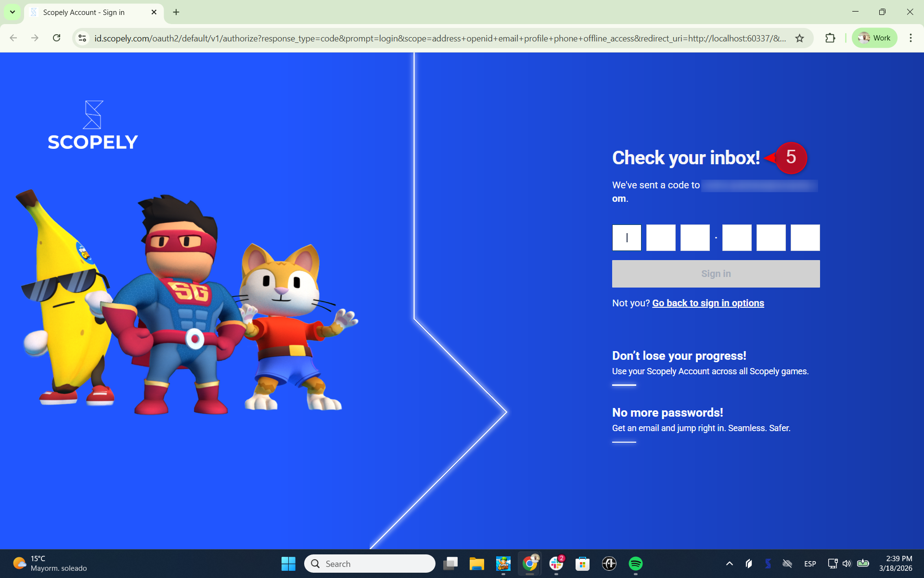Image resolution: width=924 pixels, height=578 pixels.
Task: Open Chrome three-dot menu
Action: tap(911, 38)
